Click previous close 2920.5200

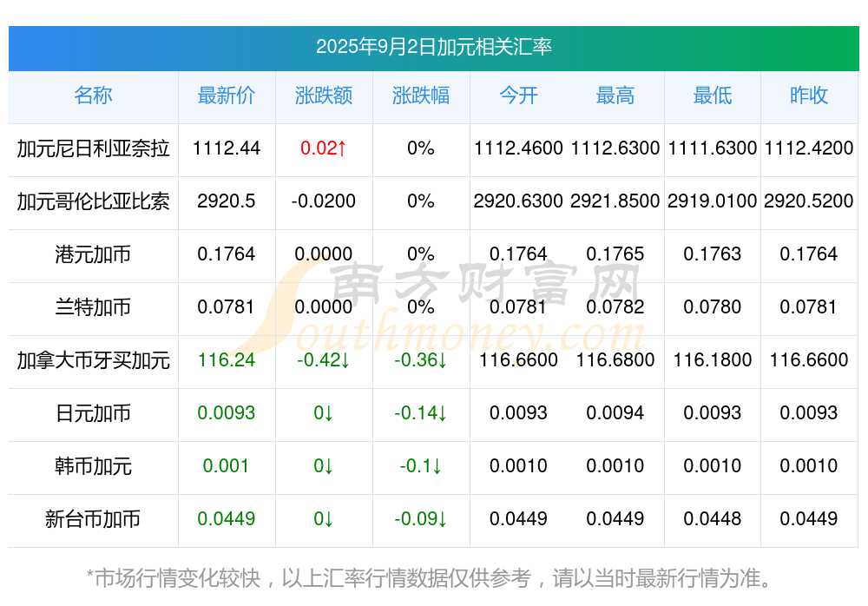(x=809, y=201)
